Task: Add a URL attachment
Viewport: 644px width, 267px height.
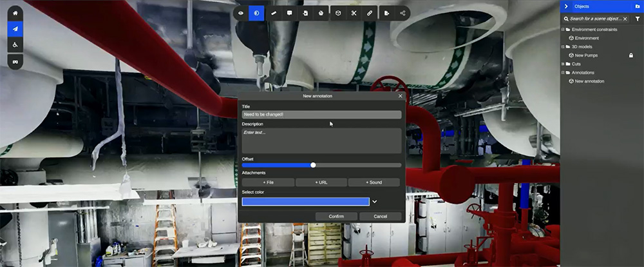Action: (321, 183)
